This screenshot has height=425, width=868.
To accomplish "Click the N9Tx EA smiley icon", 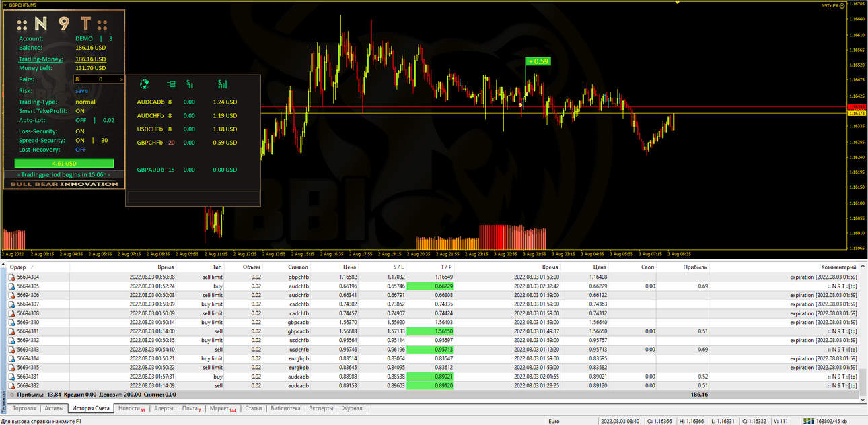I will click(842, 5).
